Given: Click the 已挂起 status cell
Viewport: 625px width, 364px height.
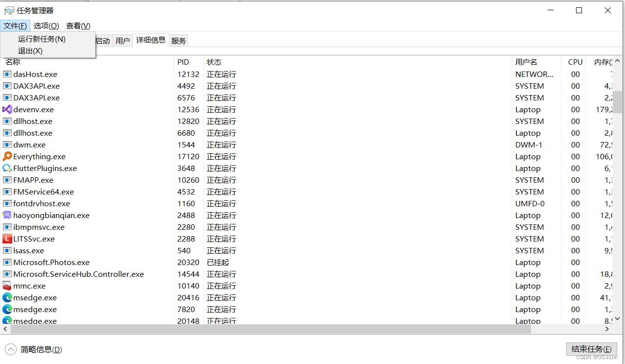Looking at the screenshot, I should (218, 263).
